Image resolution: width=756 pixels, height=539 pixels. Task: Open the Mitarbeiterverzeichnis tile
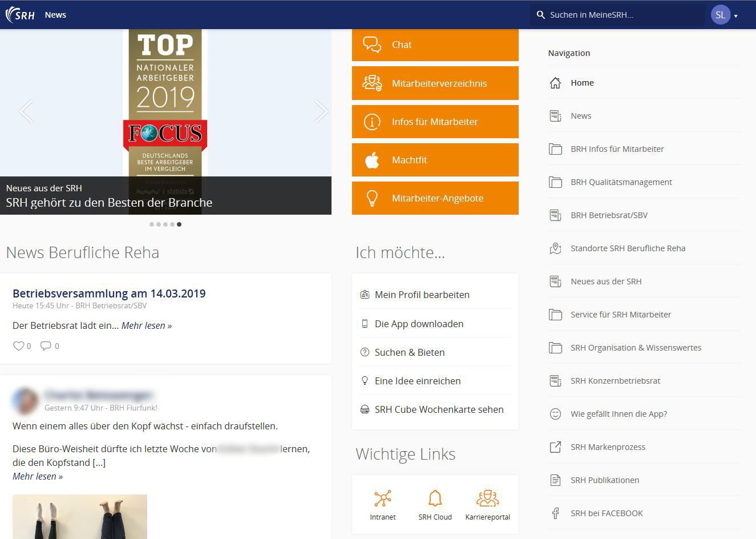(x=435, y=83)
